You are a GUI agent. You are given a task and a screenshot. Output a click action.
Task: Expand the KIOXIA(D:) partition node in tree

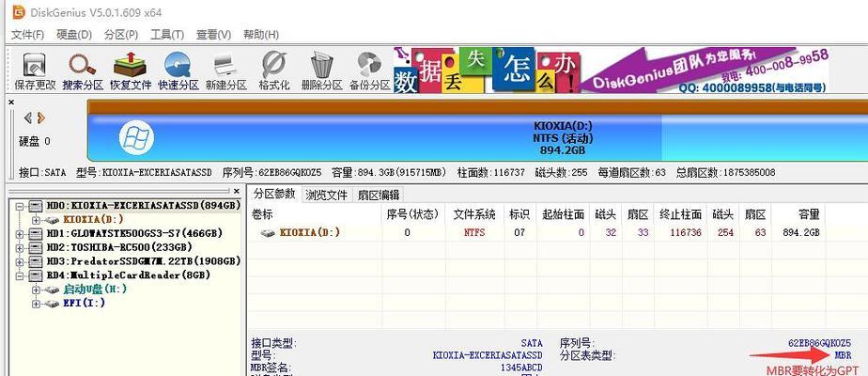37,220
